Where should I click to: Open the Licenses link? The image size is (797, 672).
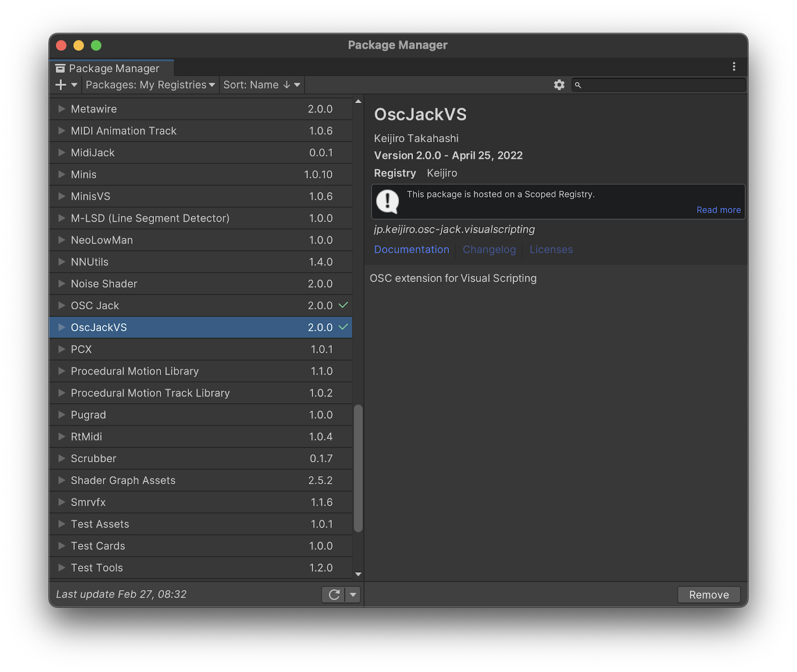coord(551,250)
